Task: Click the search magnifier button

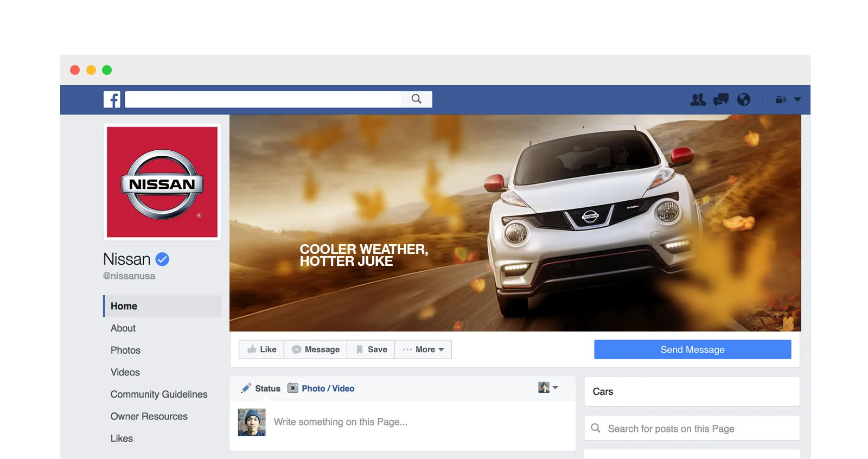Action: 416,99
